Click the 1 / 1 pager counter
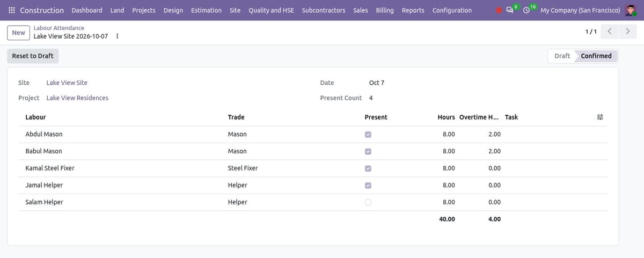The width and height of the screenshot is (644, 258). click(x=591, y=32)
